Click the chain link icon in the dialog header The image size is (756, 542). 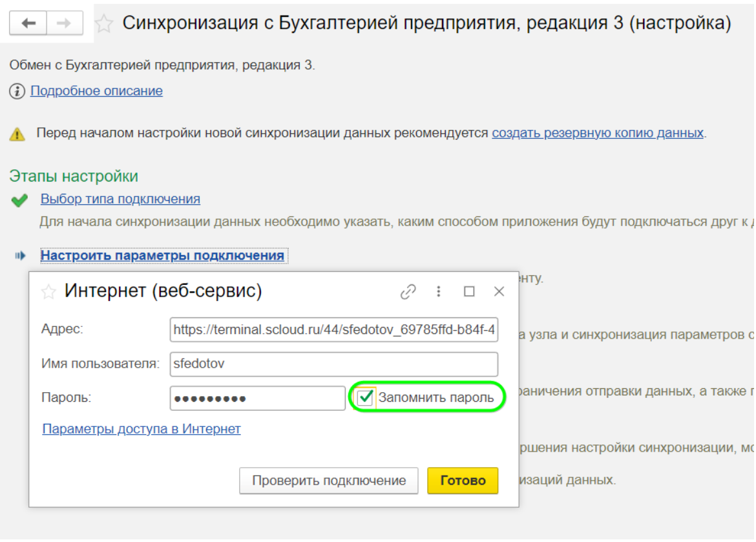point(408,292)
